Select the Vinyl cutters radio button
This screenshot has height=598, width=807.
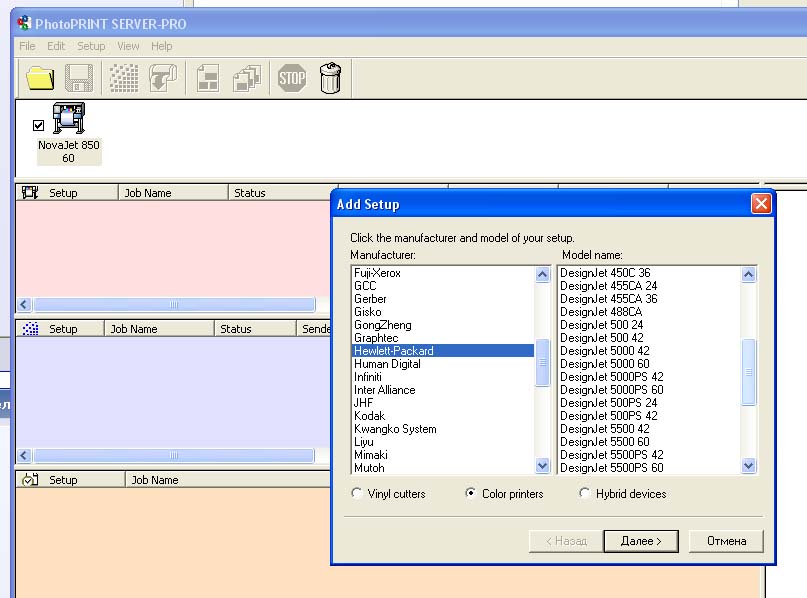tap(357, 493)
